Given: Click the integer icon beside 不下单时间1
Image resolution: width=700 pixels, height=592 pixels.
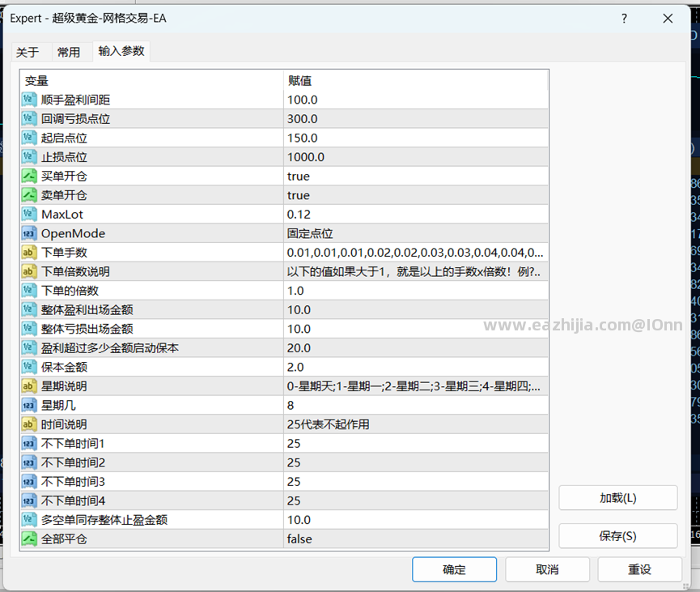Looking at the screenshot, I should pyautogui.click(x=29, y=443).
